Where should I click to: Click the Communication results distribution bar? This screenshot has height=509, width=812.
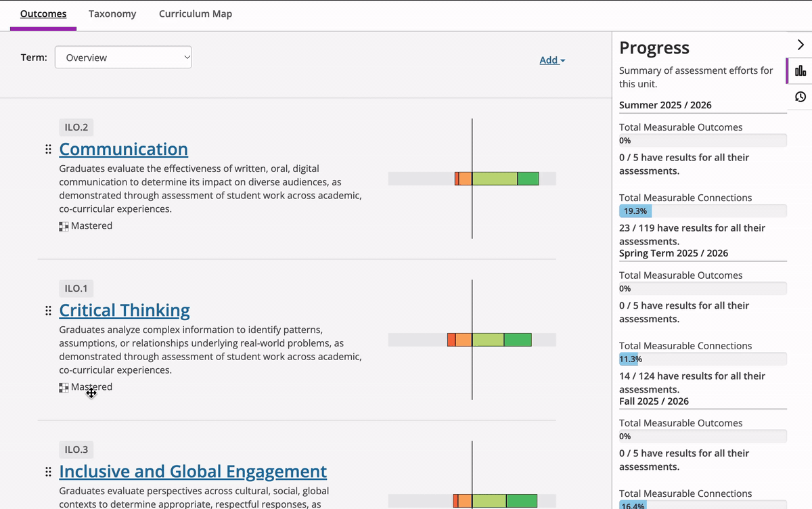pos(472,179)
